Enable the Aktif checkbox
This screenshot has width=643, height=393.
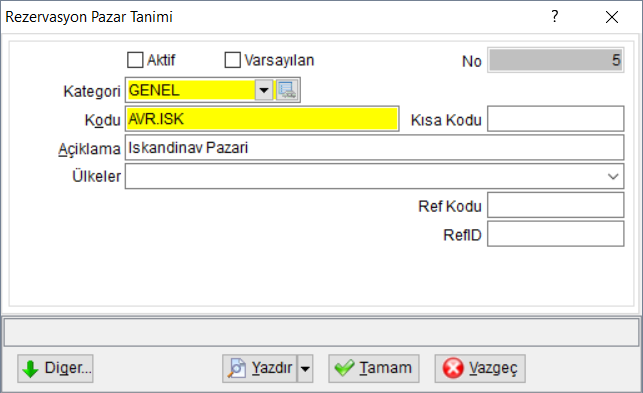point(135,60)
